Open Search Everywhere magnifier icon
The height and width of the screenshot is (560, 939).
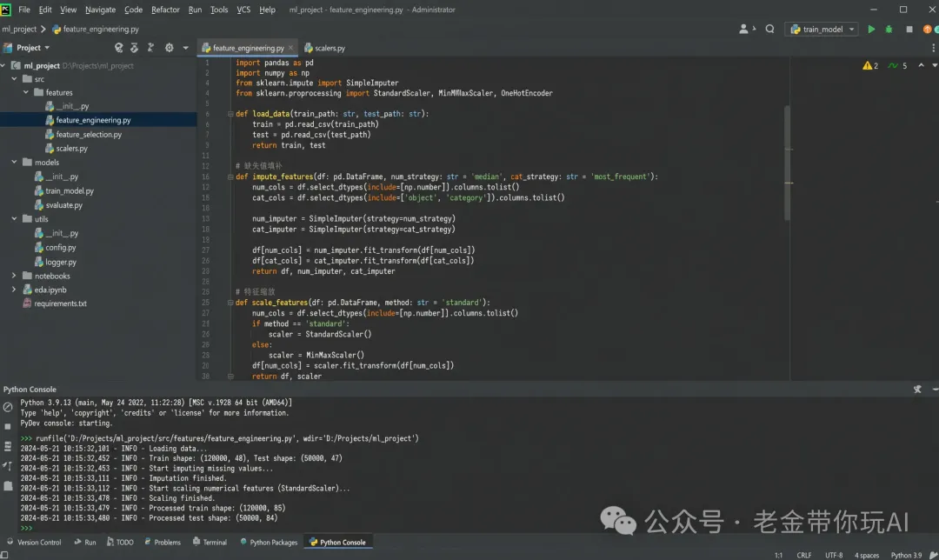[x=770, y=29]
